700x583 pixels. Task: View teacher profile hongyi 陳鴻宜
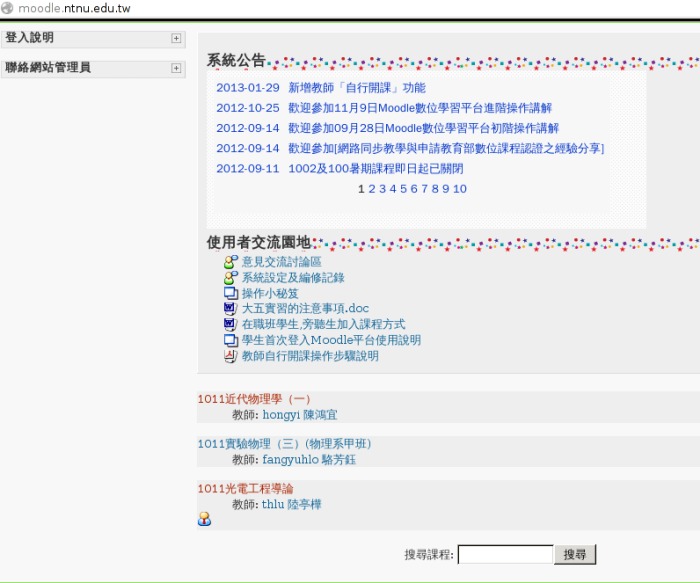[x=300, y=415]
